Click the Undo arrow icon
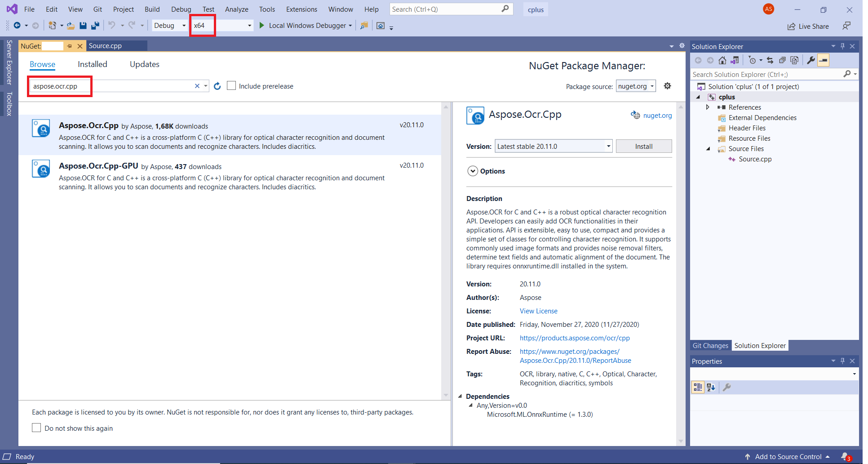 pyautogui.click(x=112, y=25)
